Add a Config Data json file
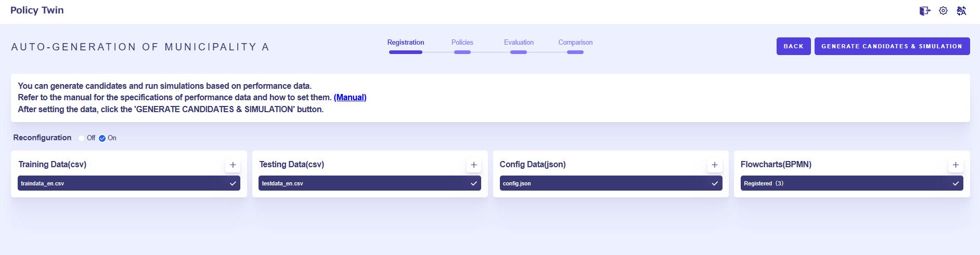The image size is (980, 255). coord(714,165)
